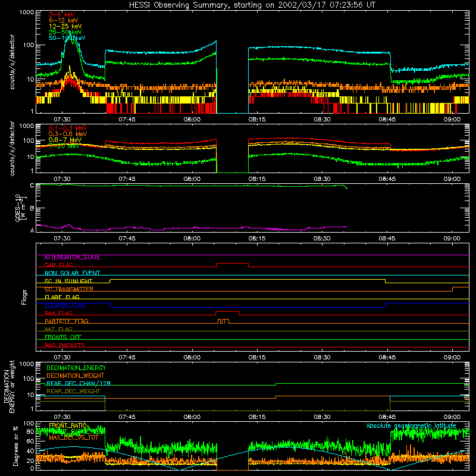
Task: Click 08:15 tick label under the MeV panel
Action: tap(257, 179)
